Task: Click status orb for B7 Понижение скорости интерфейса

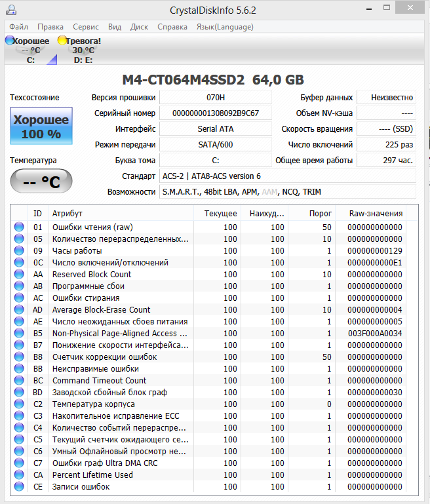Action: tap(19, 345)
